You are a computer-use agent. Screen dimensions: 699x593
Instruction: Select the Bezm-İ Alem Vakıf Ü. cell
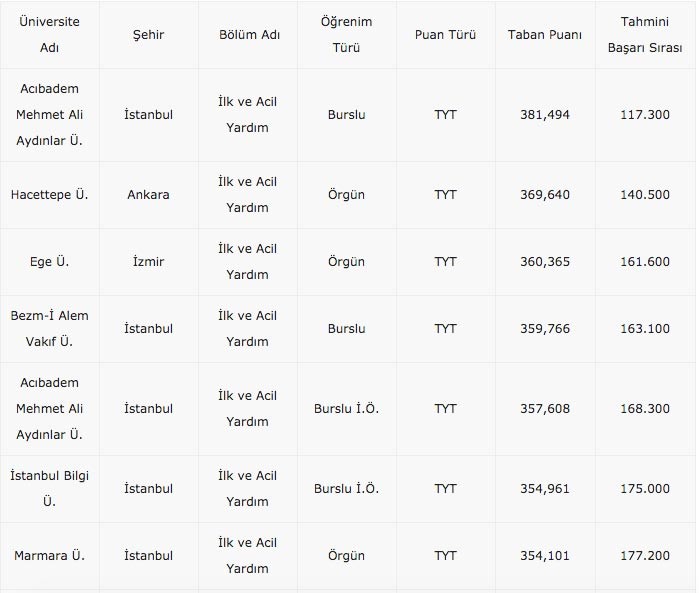tap(49, 328)
